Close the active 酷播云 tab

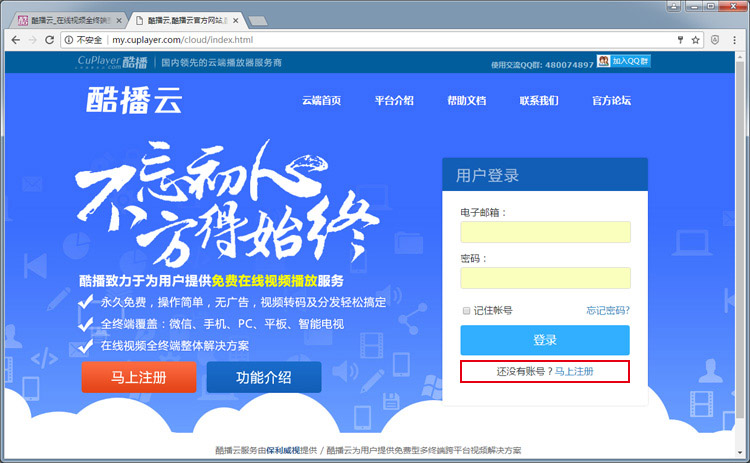coord(237,19)
